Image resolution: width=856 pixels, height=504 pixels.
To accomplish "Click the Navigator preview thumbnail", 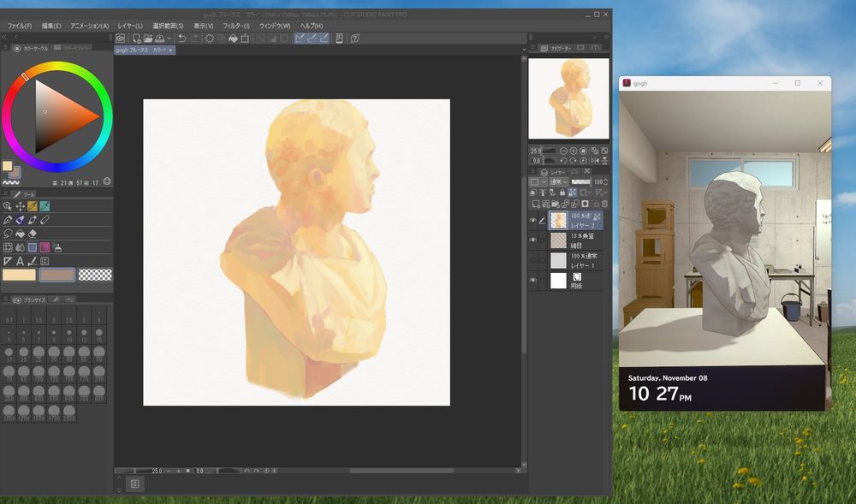I will click(x=568, y=98).
